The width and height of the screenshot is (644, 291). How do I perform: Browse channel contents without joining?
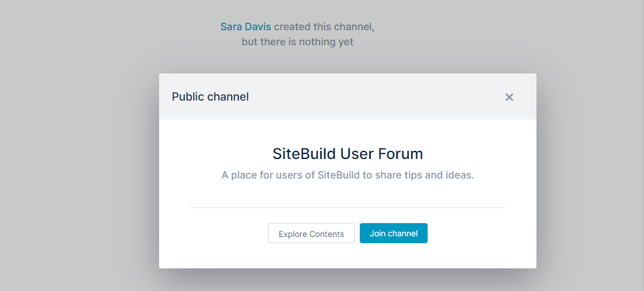(311, 233)
